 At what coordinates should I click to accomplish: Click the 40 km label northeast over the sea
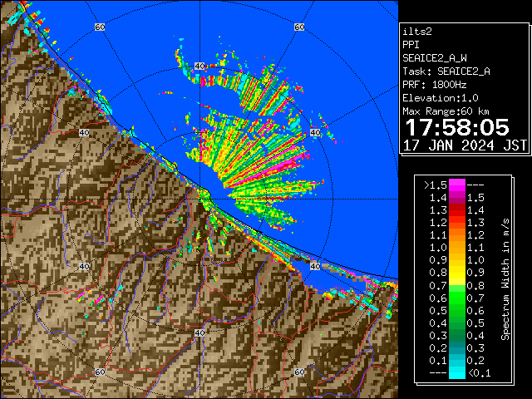(315, 133)
